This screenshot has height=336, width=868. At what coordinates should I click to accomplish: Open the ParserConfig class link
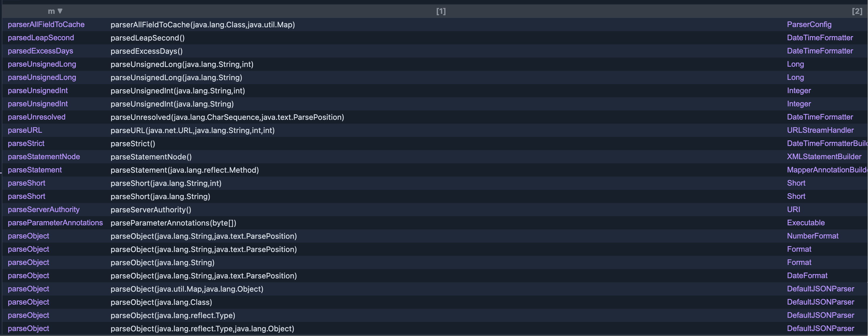coord(809,25)
